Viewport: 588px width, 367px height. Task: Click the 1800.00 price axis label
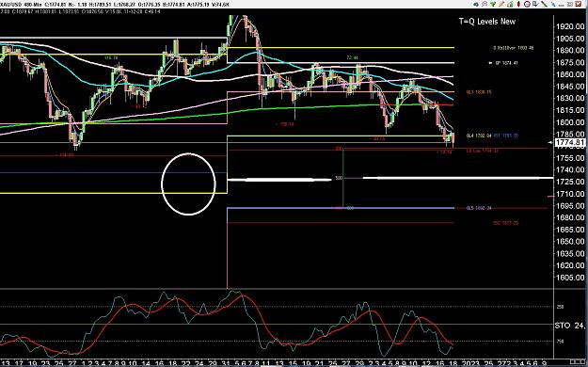(x=569, y=122)
